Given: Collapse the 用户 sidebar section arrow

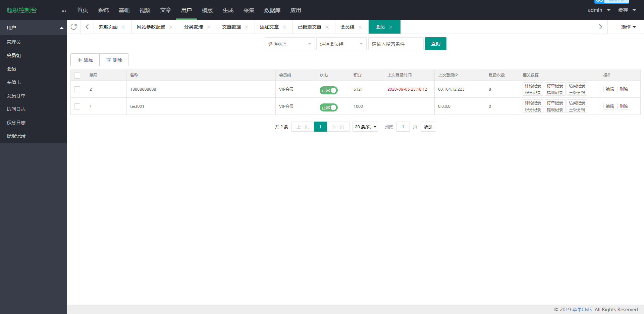Looking at the screenshot, I should click(61, 28).
